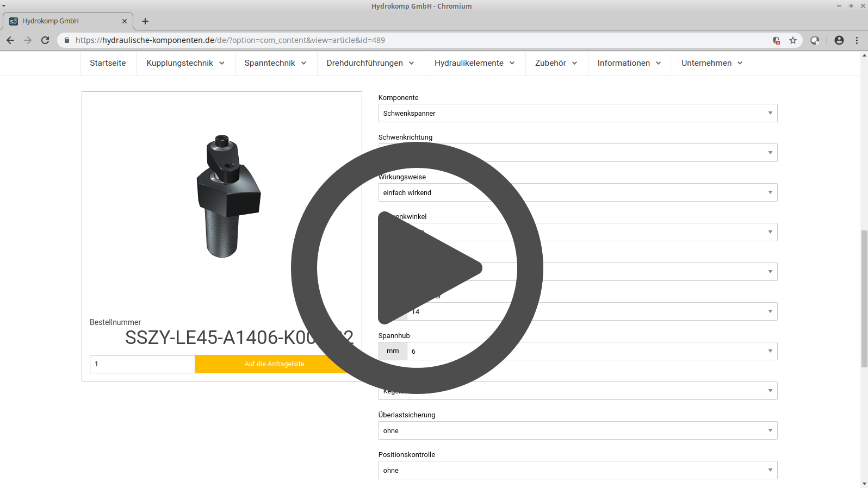868x488 pixels.
Task: Open the Chromium three-dot menu
Action: 857,40
